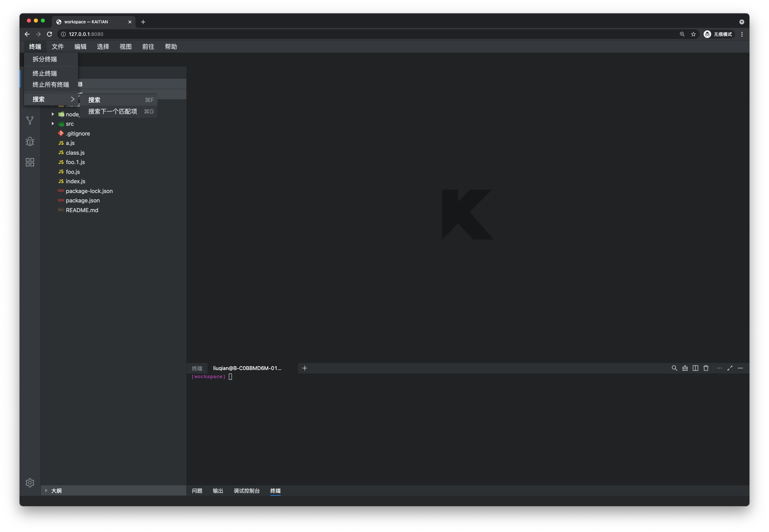Choose 拆分终端 from the menu
Screen dimensions: 769x532
[x=51, y=59]
